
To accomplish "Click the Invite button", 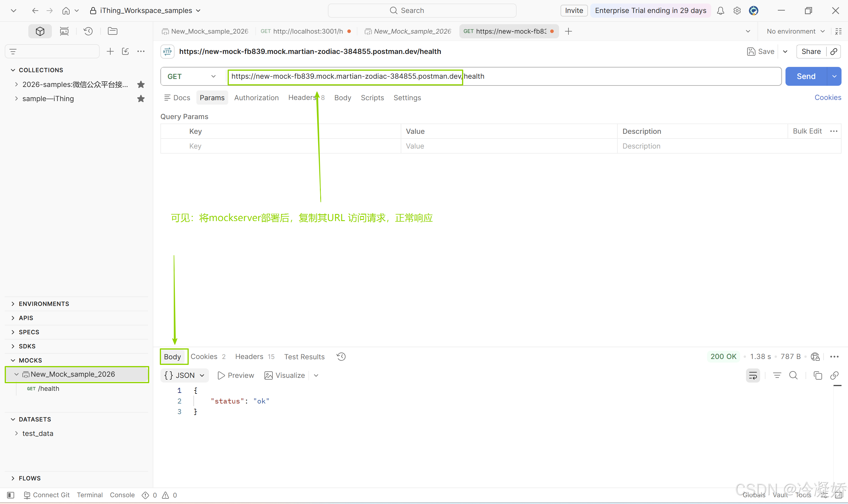I will point(574,11).
